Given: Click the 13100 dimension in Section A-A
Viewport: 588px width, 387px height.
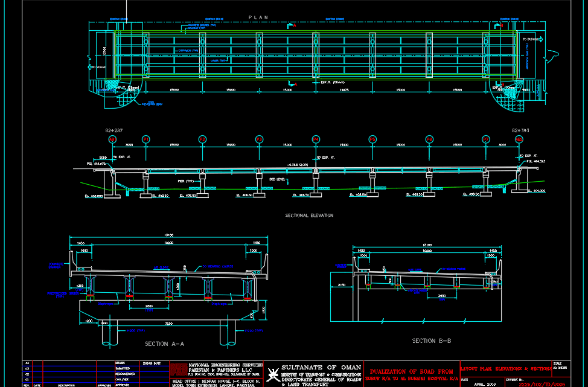Looking at the screenshot, I should point(169,235).
